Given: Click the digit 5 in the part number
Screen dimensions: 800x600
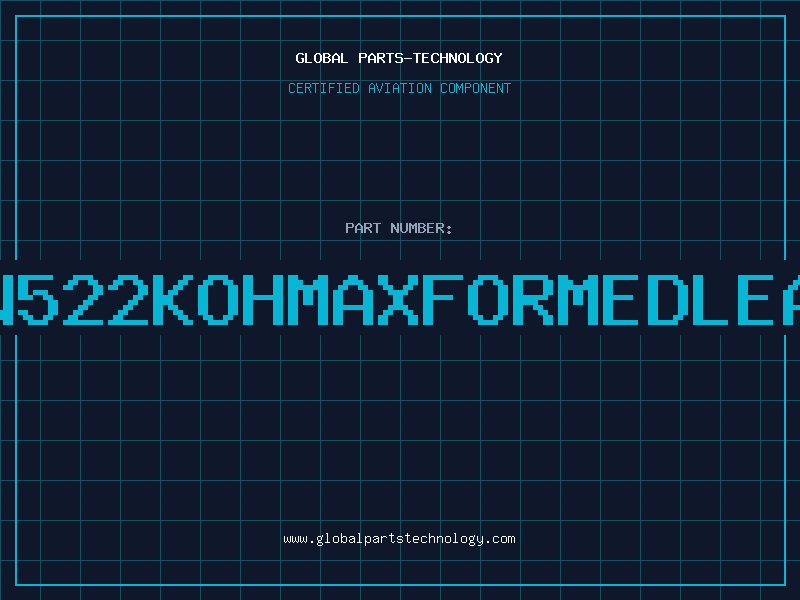Looking at the screenshot, I should [x=37, y=299].
